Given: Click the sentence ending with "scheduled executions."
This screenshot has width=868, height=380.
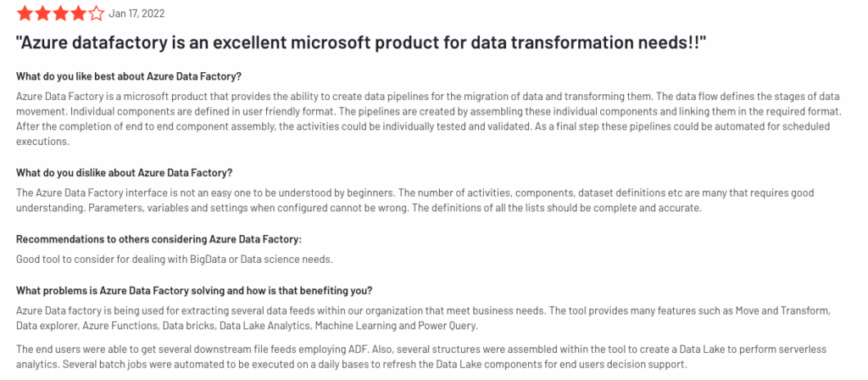Looking at the screenshot, I should point(49,142).
